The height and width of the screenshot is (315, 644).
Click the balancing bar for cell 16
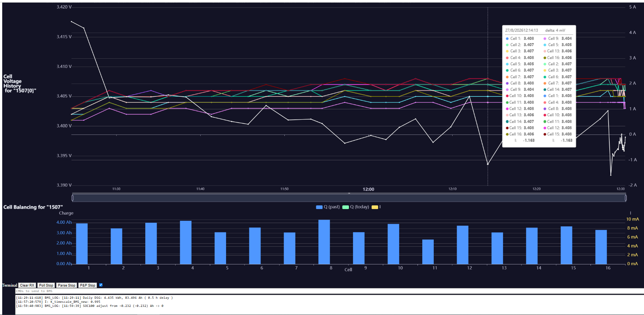pyautogui.click(x=601, y=247)
